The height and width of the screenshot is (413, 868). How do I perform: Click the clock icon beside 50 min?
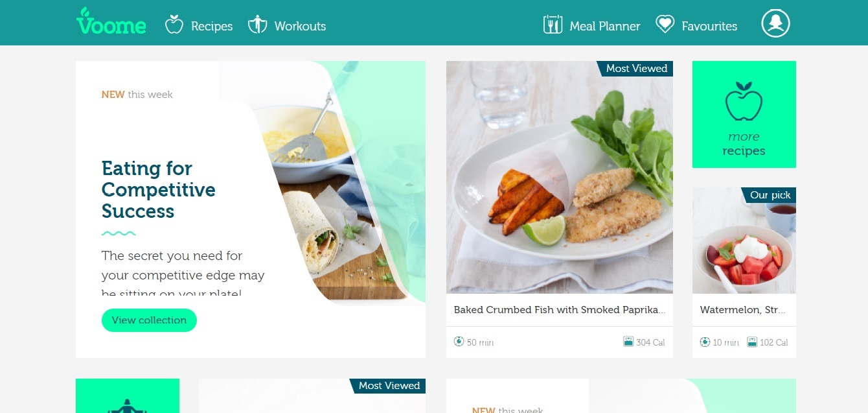click(x=459, y=342)
